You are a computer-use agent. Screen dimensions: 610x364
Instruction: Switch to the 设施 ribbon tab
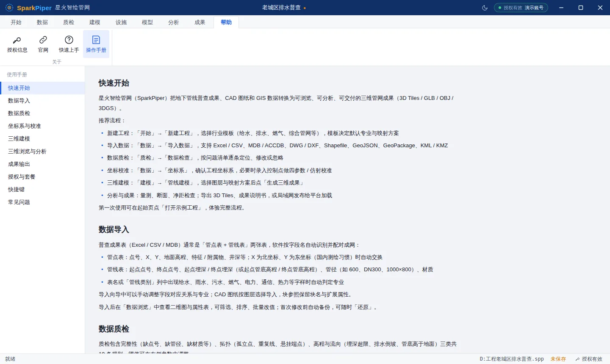click(121, 22)
